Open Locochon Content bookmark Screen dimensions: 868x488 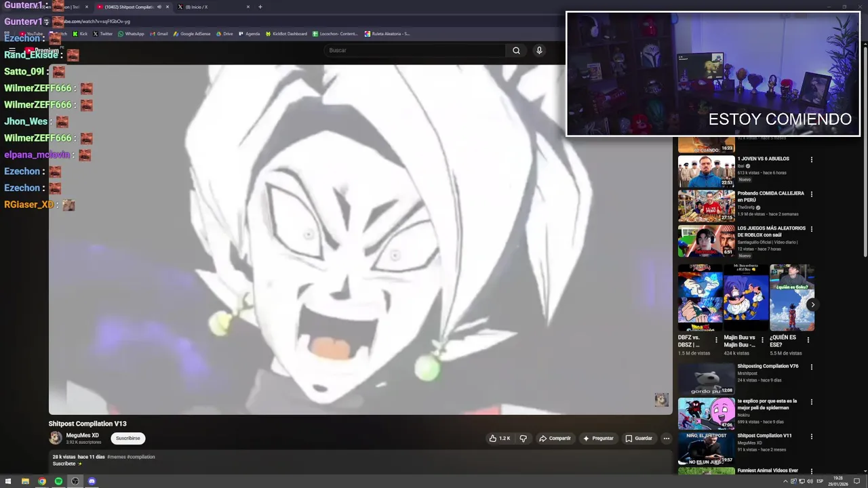coord(335,33)
